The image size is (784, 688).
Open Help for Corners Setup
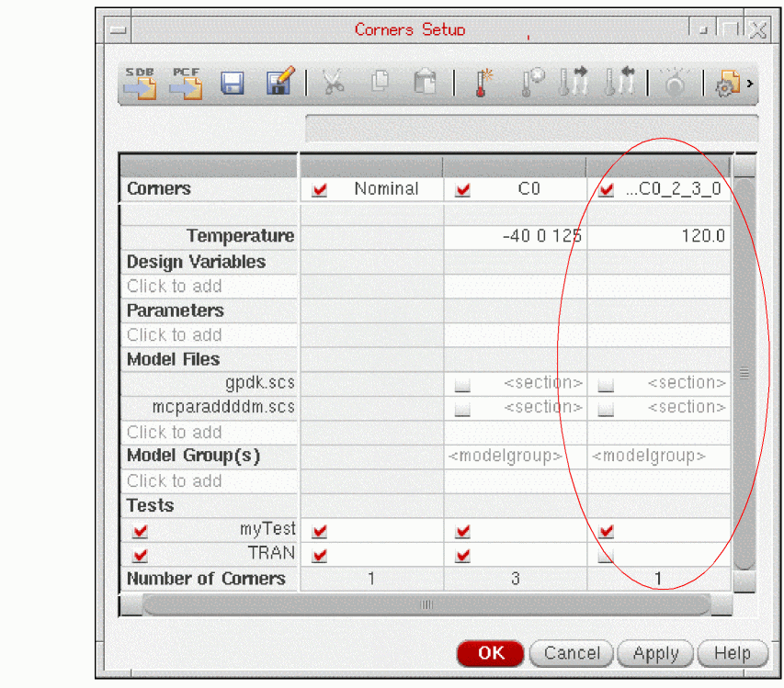click(x=733, y=653)
